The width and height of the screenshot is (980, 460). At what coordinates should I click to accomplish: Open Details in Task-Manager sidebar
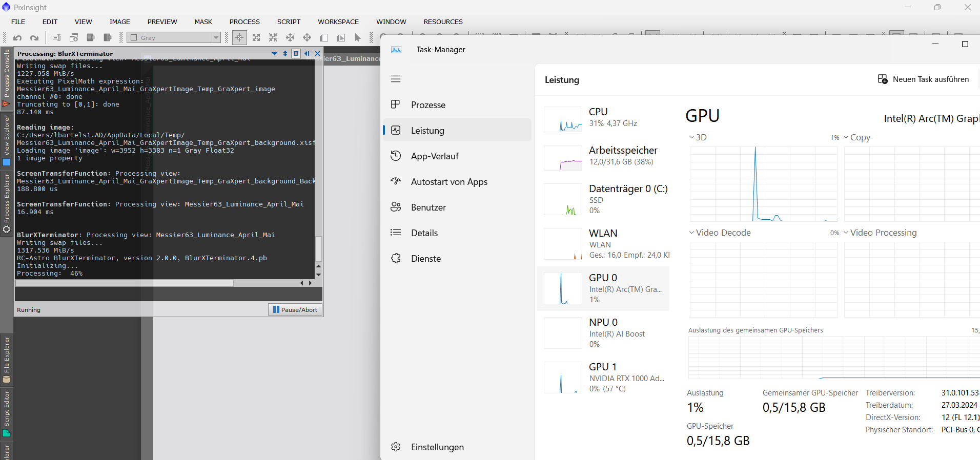click(457, 233)
